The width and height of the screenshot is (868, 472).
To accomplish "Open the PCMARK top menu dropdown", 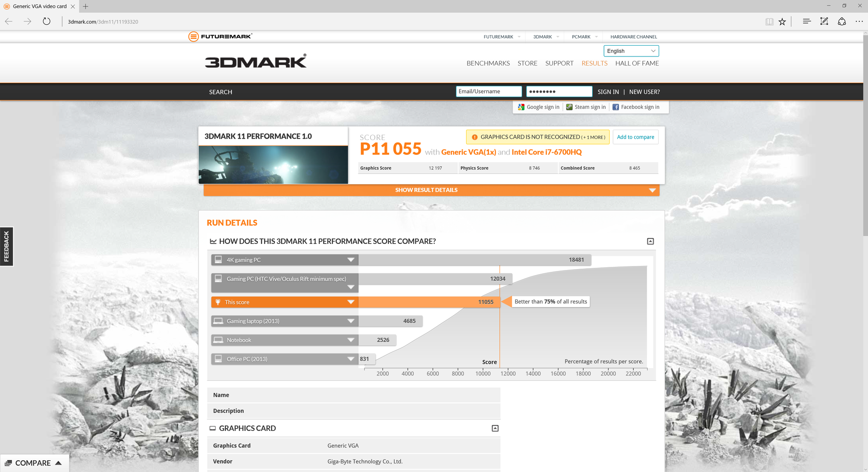I will point(585,37).
